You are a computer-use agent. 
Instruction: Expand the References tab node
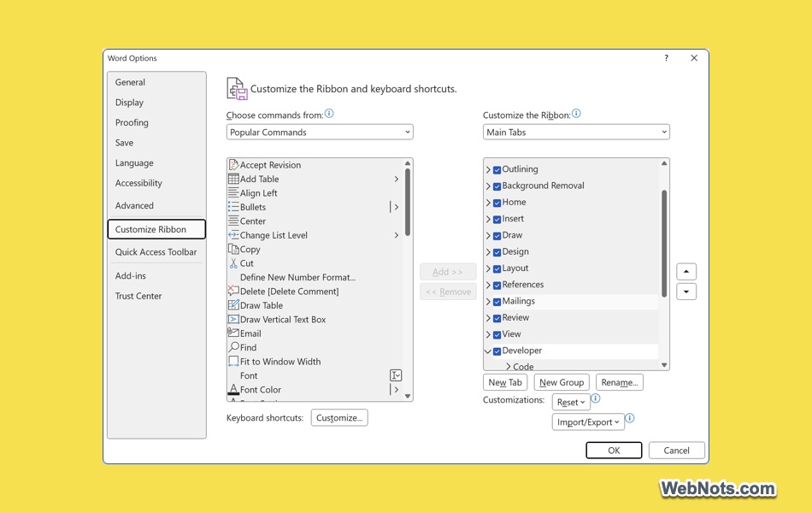click(488, 285)
